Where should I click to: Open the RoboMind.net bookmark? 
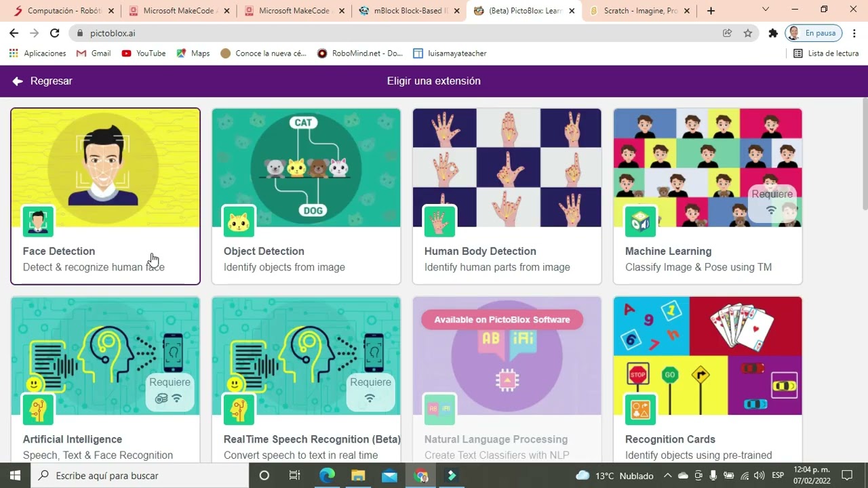[360, 54]
